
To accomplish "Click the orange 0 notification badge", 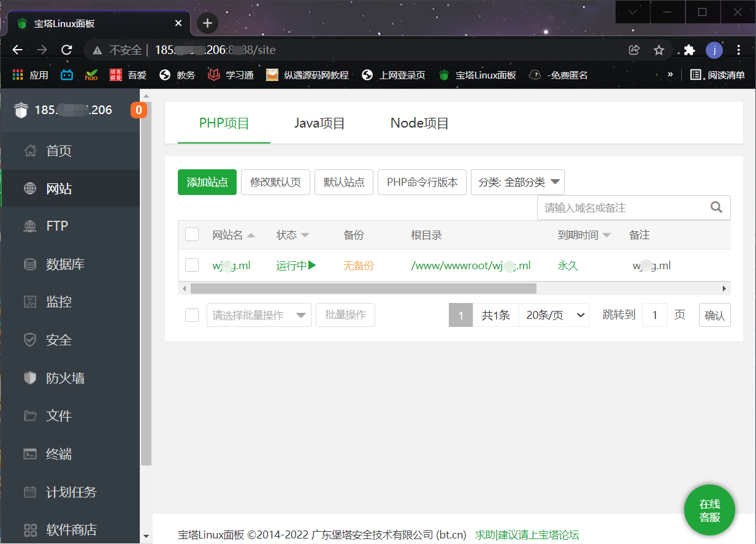I will (x=139, y=110).
